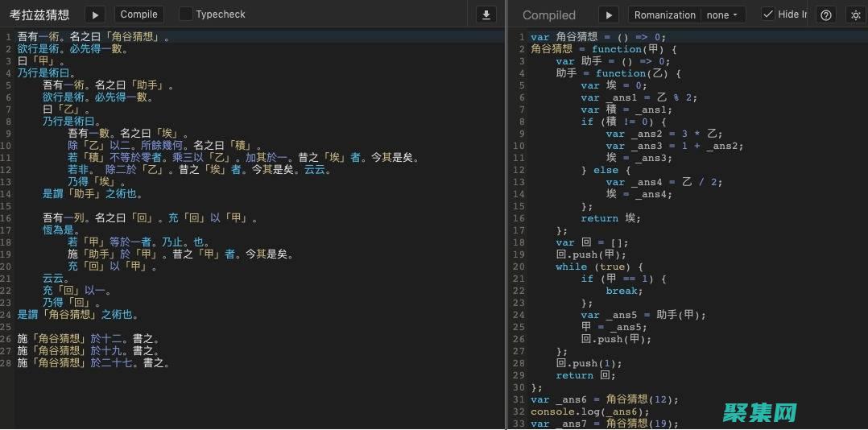Click the Compile button
The height and width of the screenshot is (430, 868).
pos(139,14)
